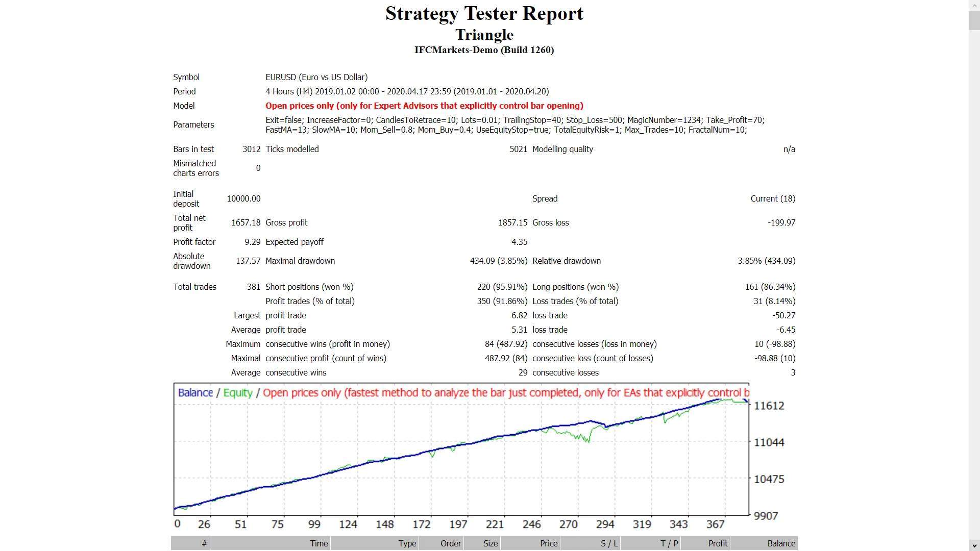The height and width of the screenshot is (551, 980).
Task: Click the scrollbar up arrow
Action: click(974, 5)
